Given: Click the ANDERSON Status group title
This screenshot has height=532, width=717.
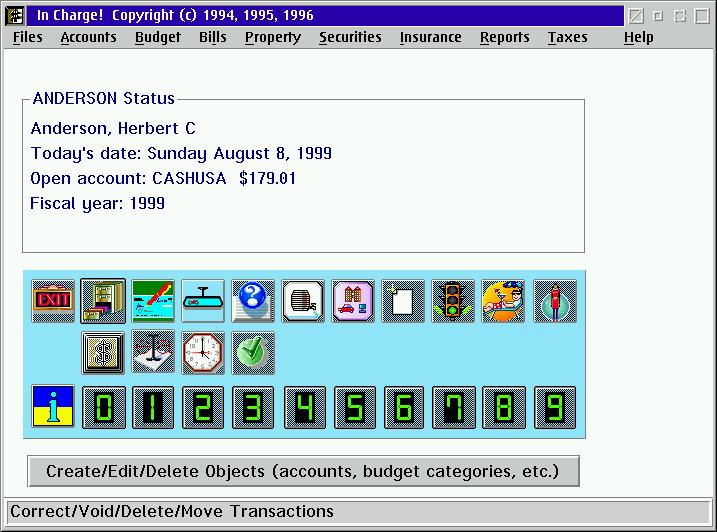Looking at the screenshot, I should tap(104, 98).
